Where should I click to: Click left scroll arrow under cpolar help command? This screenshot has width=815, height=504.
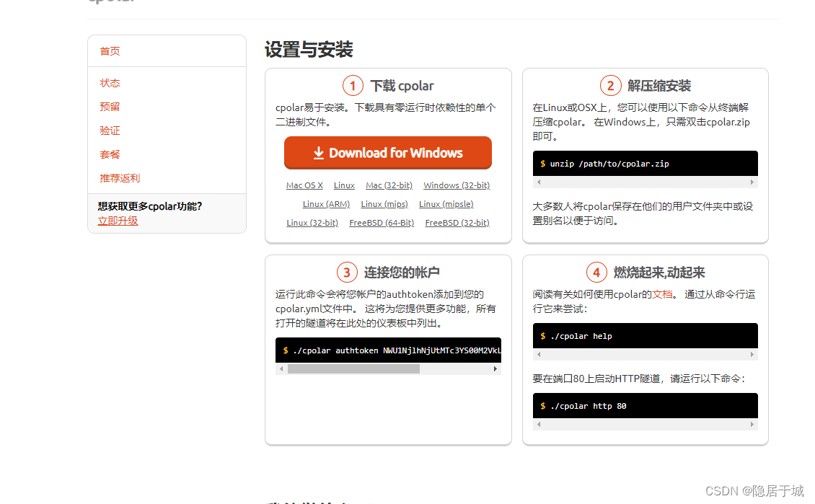tap(539, 354)
